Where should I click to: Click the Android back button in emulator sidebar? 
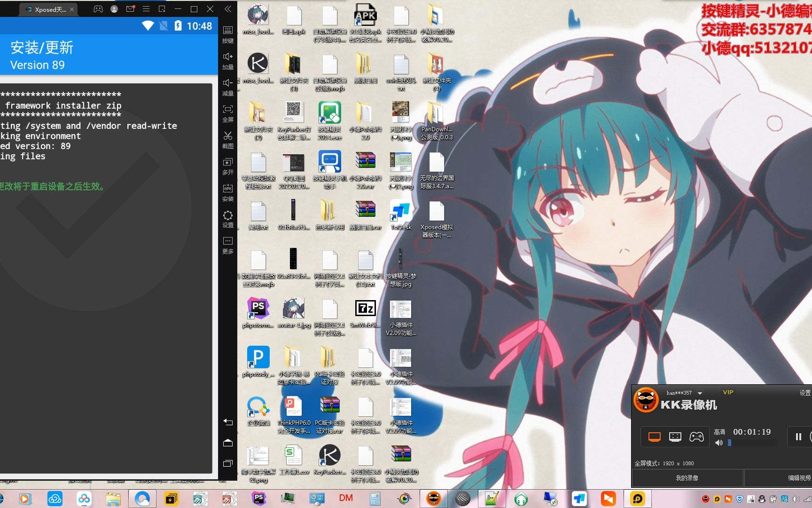228,422
